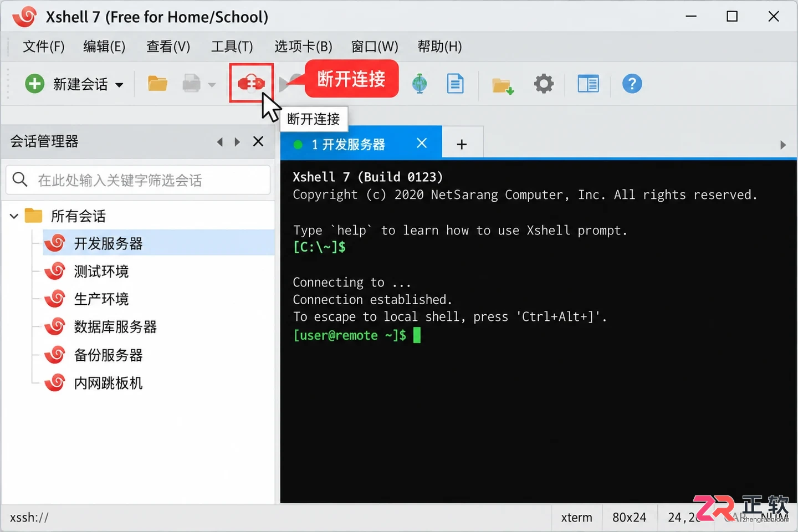Click the globe icon in the toolbar
Image resolution: width=798 pixels, height=532 pixels.
pos(420,84)
